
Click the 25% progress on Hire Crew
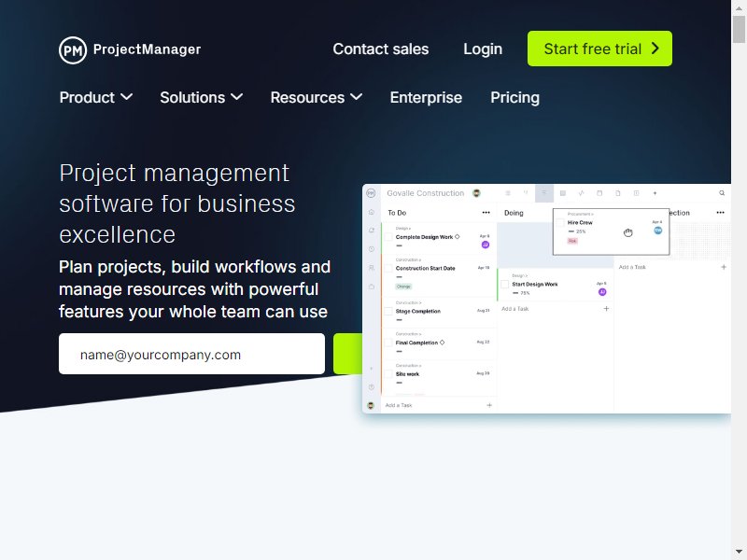click(581, 231)
